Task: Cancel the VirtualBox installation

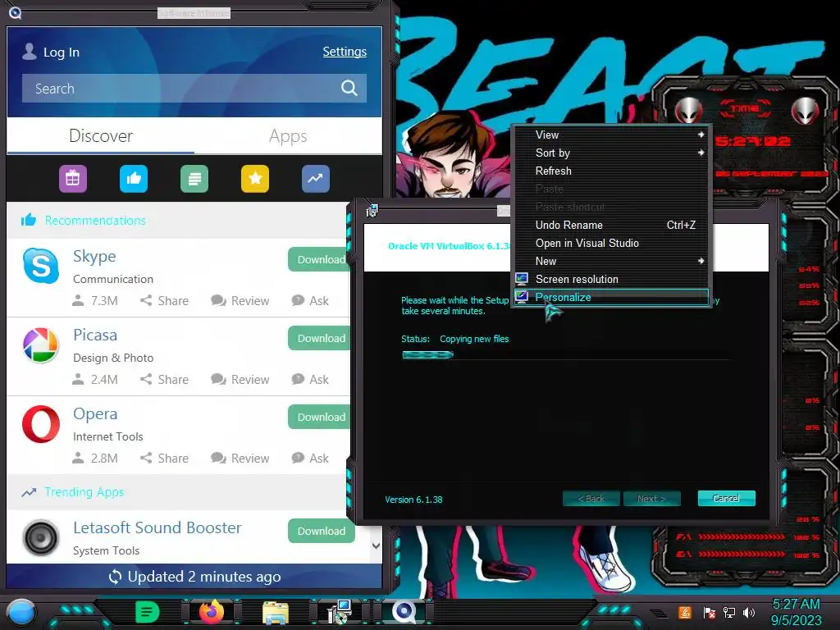Action: (x=727, y=498)
